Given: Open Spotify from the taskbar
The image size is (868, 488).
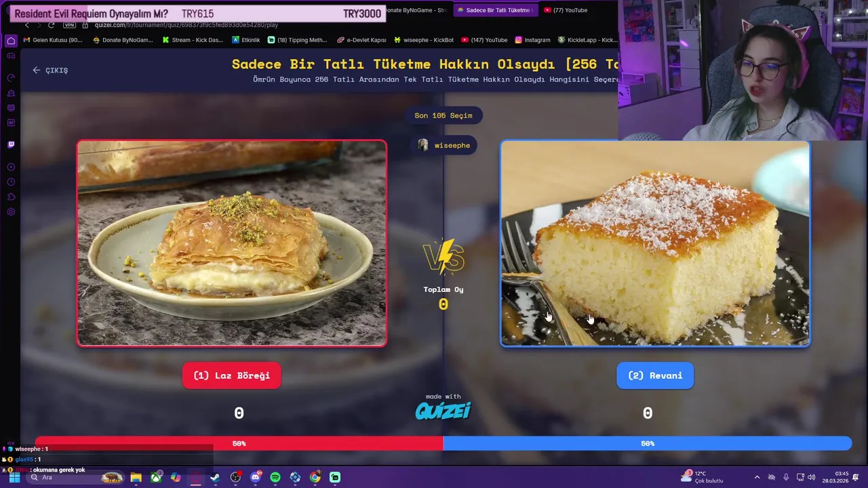Looking at the screenshot, I should (275, 477).
